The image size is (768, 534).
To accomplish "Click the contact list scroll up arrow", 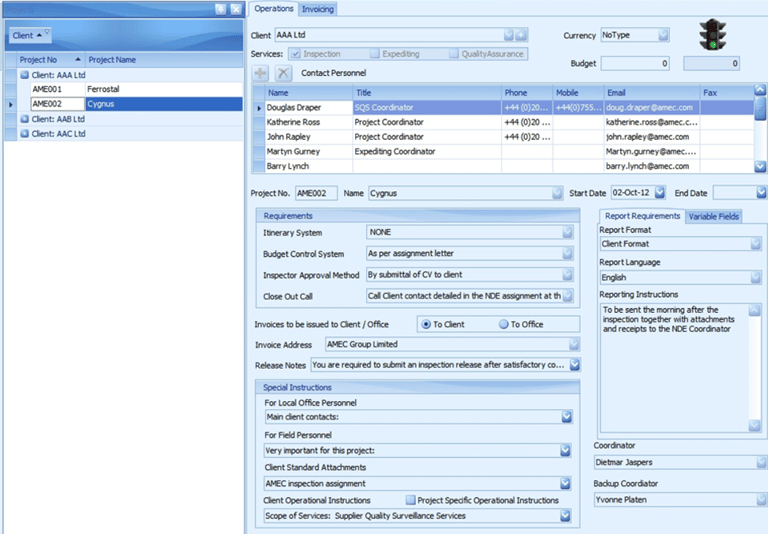I will pos(760,90).
